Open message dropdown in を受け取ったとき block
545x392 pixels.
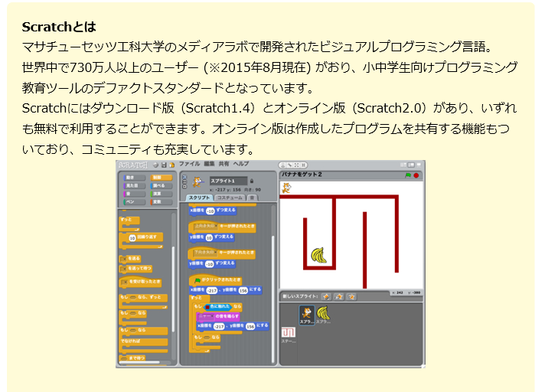[125, 282]
